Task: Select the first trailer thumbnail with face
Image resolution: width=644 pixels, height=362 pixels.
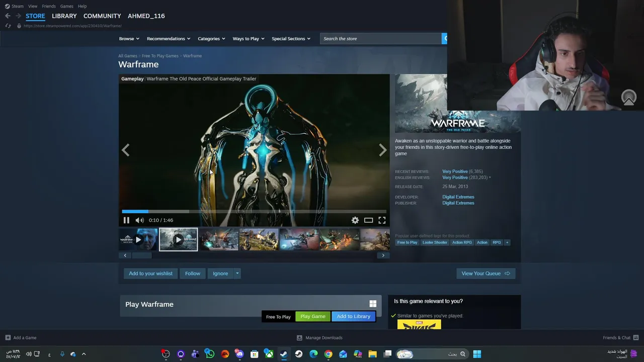Action: (x=138, y=239)
